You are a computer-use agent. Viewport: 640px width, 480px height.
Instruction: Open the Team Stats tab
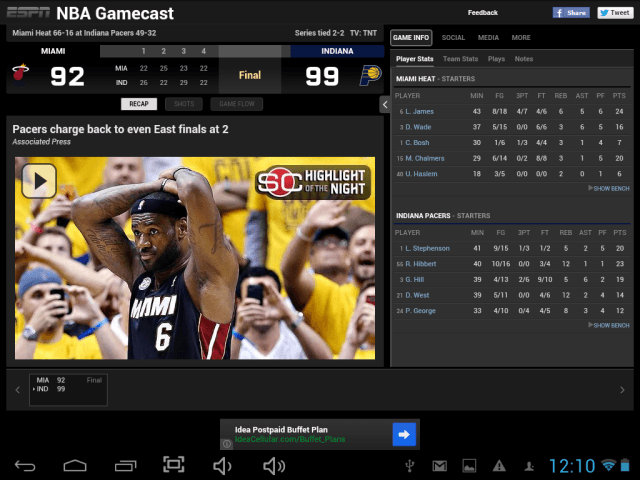click(460, 59)
